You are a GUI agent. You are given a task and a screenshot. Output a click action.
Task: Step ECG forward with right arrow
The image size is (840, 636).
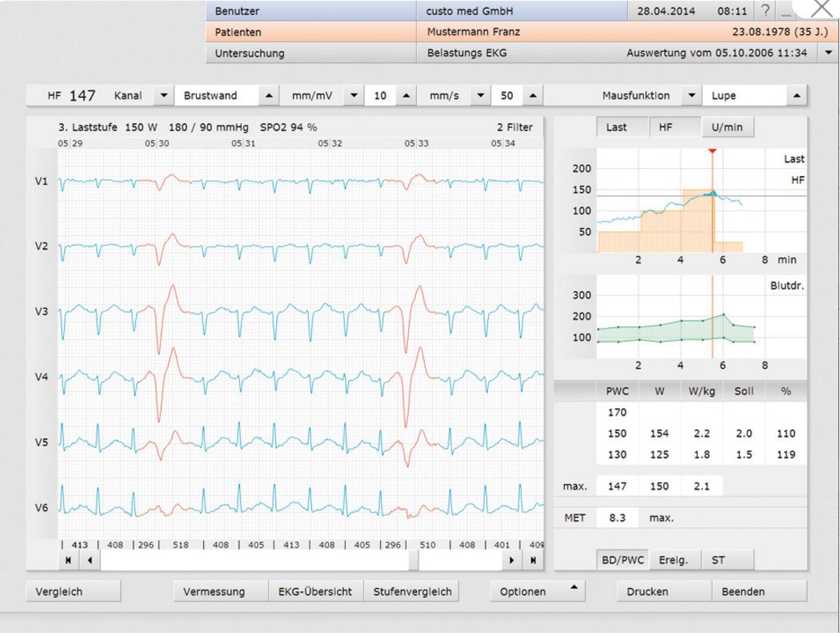(512, 561)
